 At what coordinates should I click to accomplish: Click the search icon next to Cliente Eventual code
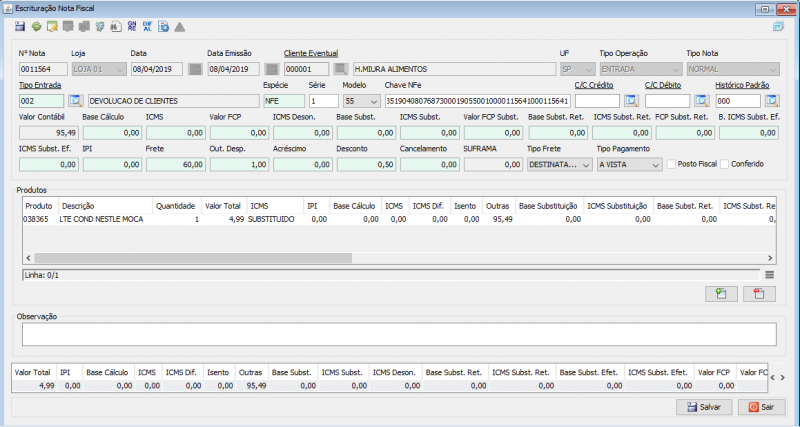[341, 69]
